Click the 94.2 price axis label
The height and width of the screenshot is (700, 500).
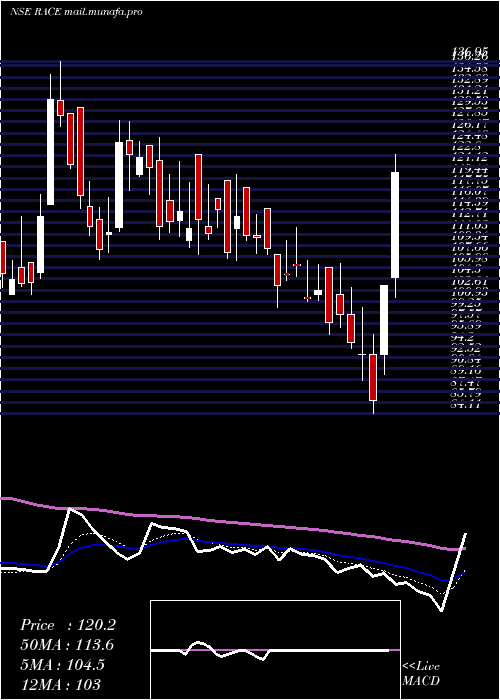pyautogui.click(x=461, y=338)
